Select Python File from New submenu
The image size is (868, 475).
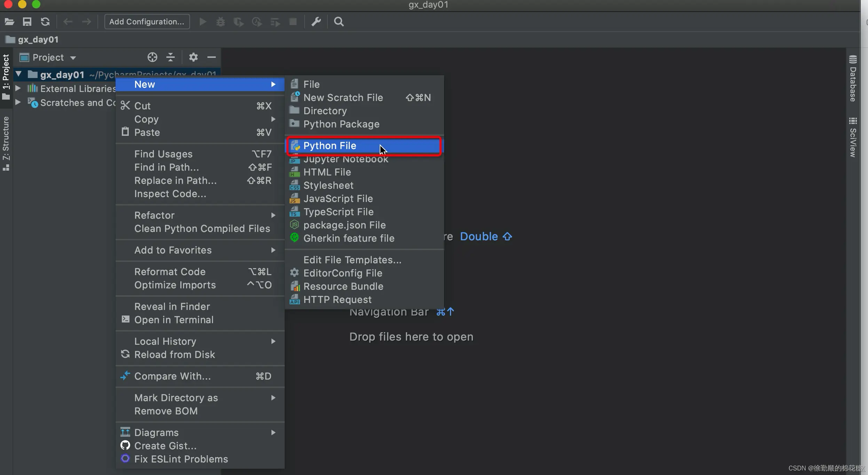tap(330, 146)
